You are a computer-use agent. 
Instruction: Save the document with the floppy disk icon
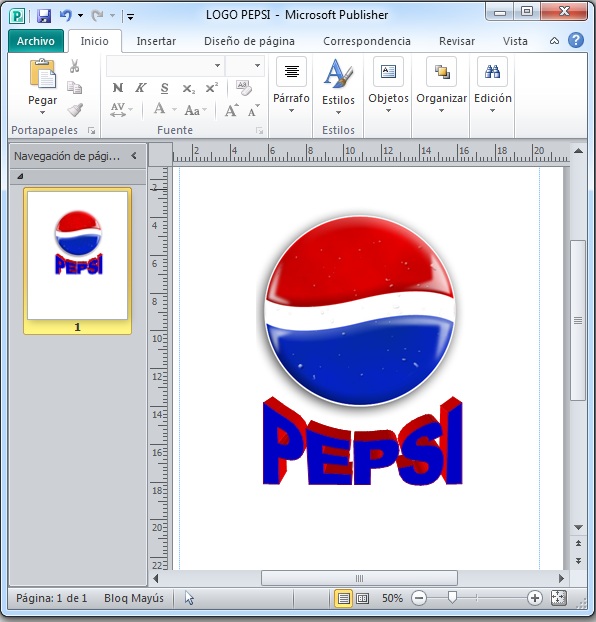coord(44,16)
